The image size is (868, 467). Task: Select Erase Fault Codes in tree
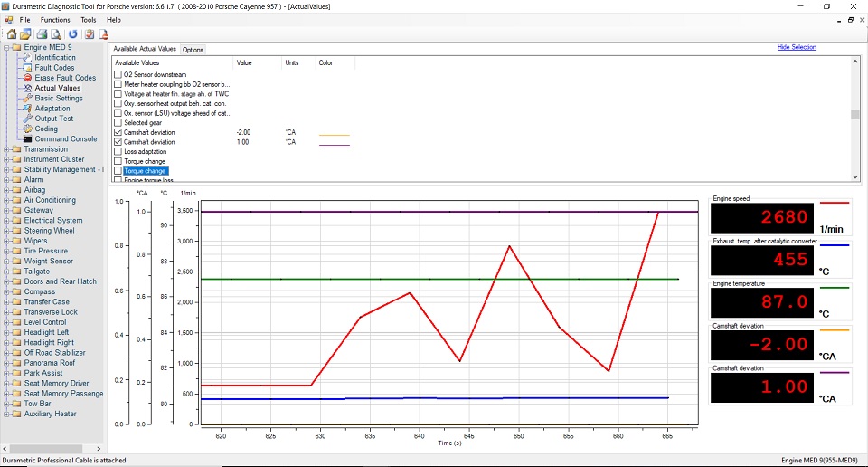(x=65, y=78)
